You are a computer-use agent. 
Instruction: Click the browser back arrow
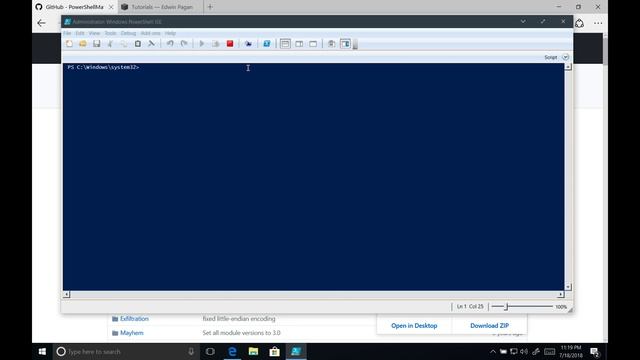coord(41,23)
